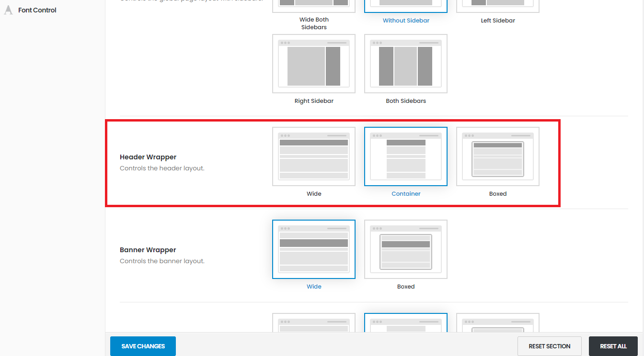
Task: Choose Boxed thumbnail for Header Wrapper
Action: [x=498, y=156]
